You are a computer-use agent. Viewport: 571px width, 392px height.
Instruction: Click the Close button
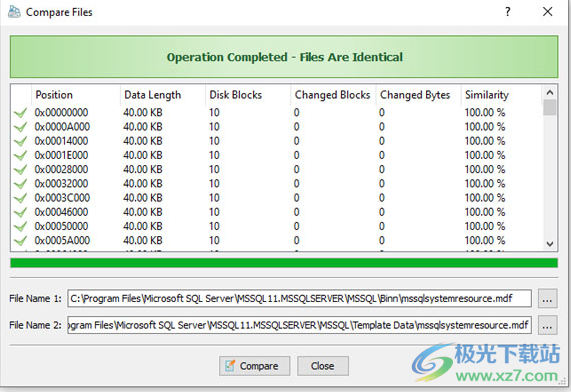pos(323,366)
